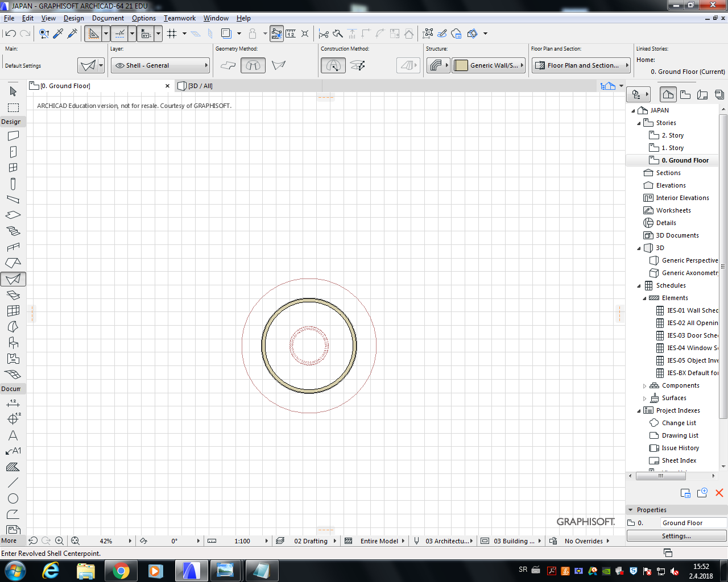Click More at the toolbox bottom
728x582 pixels.
(x=9, y=541)
